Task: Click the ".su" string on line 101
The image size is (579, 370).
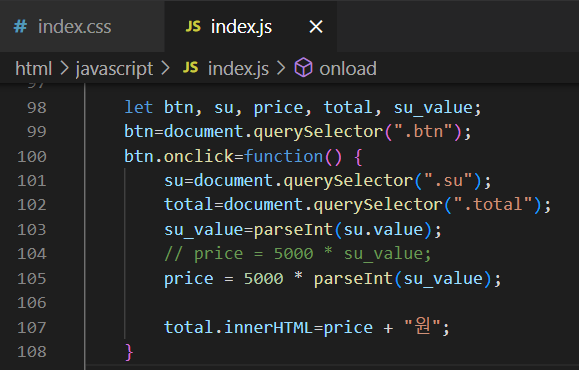Action: [448, 181]
